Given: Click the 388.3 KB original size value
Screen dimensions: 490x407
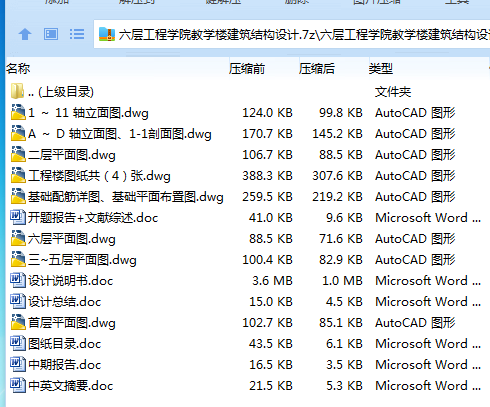Looking at the screenshot, I should click(x=267, y=176).
